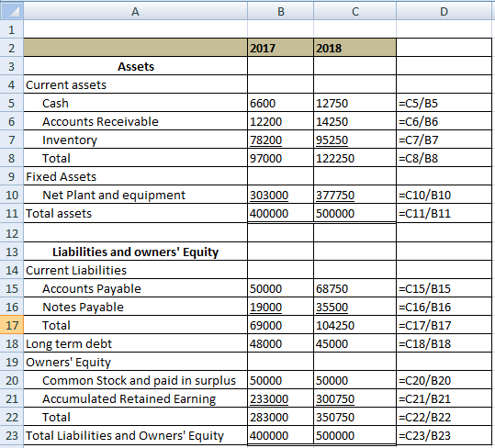Select row 23 header
495x448 pixels.
(12, 435)
